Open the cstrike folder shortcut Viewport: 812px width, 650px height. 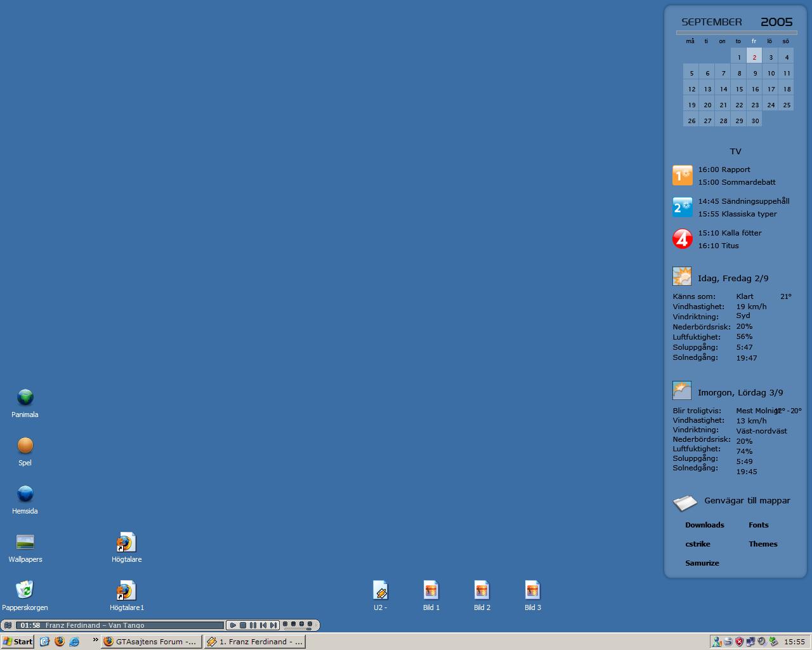click(x=697, y=544)
